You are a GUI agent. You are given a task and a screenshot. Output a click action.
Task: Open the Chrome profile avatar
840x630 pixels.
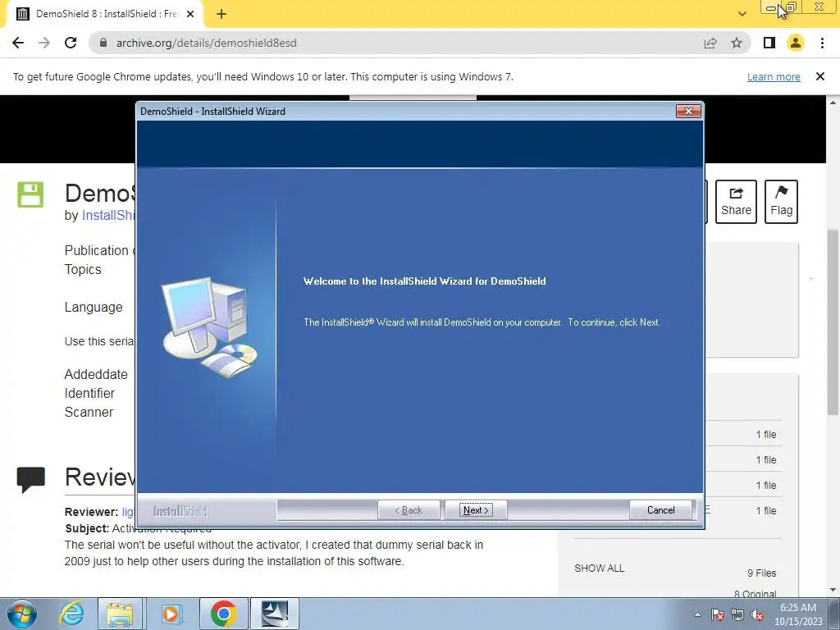(x=796, y=43)
